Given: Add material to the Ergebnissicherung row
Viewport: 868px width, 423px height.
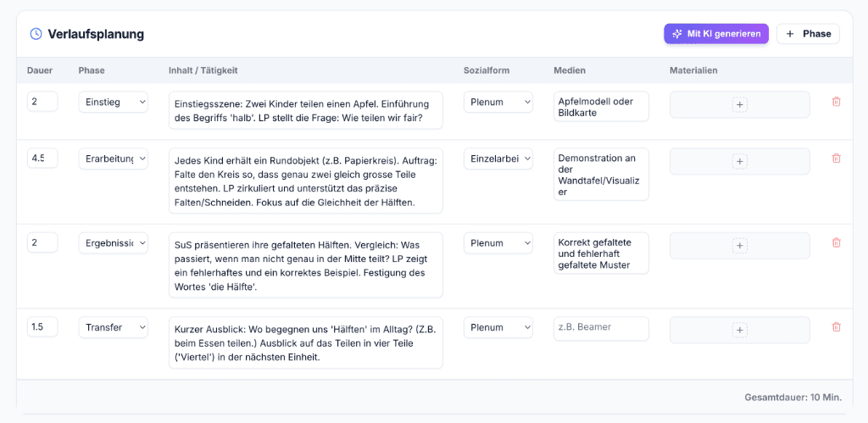Looking at the screenshot, I should point(739,246).
